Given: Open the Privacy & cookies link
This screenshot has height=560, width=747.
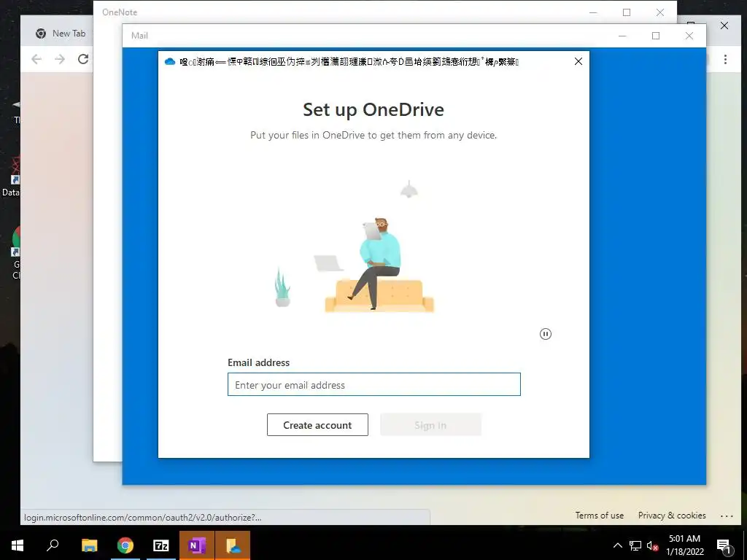Looking at the screenshot, I should [x=672, y=516].
